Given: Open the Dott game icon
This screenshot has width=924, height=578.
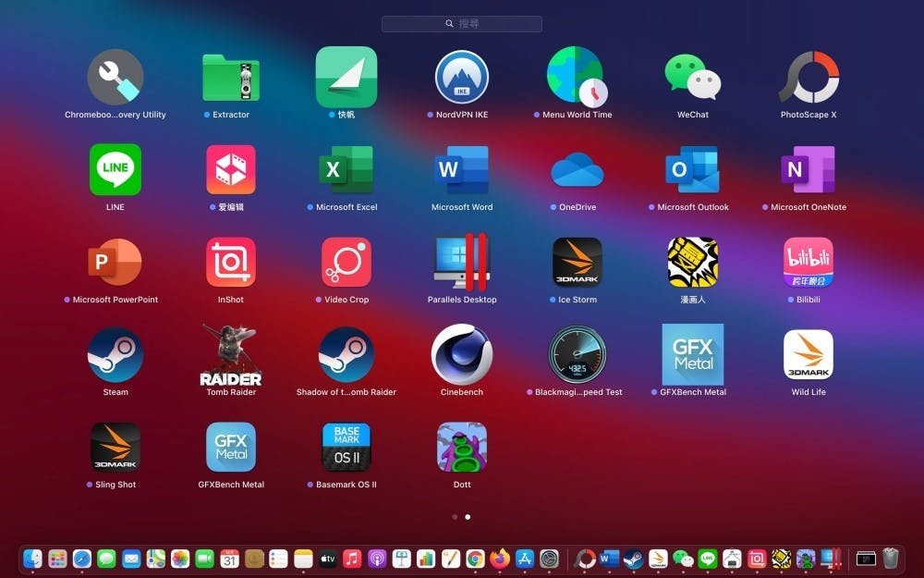Looking at the screenshot, I should point(462,448).
